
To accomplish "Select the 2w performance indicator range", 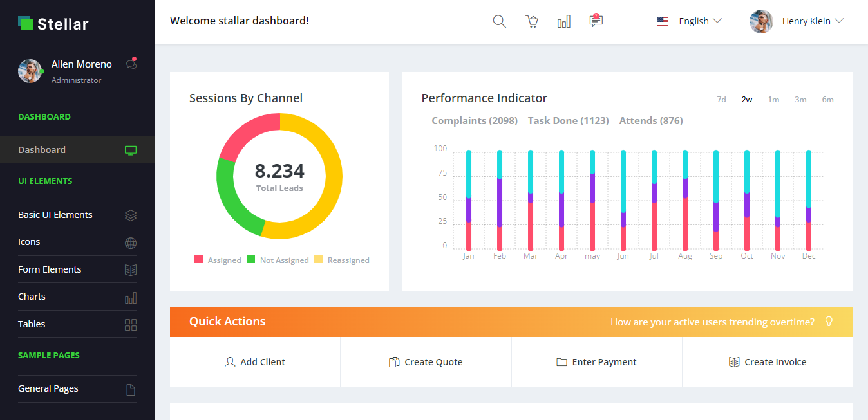I will (746, 100).
